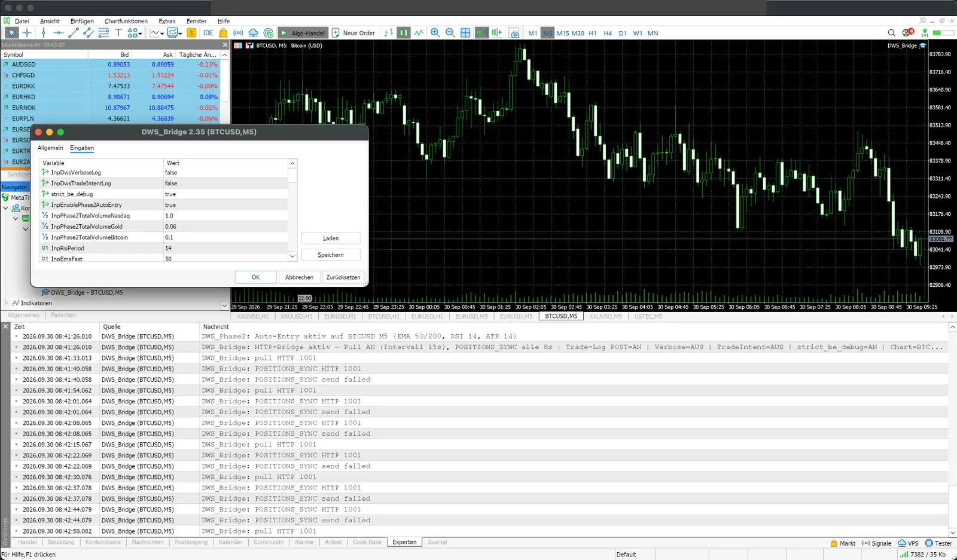Open the trading signals icon in toolbar
The width and height of the screenshot is (957, 560).
238,33
